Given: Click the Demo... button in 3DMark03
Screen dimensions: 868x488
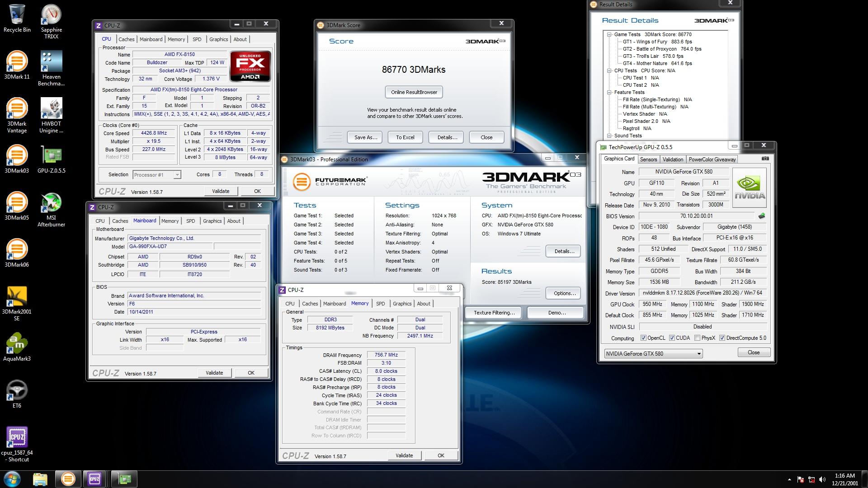Looking at the screenshot, I should [557, 313].
